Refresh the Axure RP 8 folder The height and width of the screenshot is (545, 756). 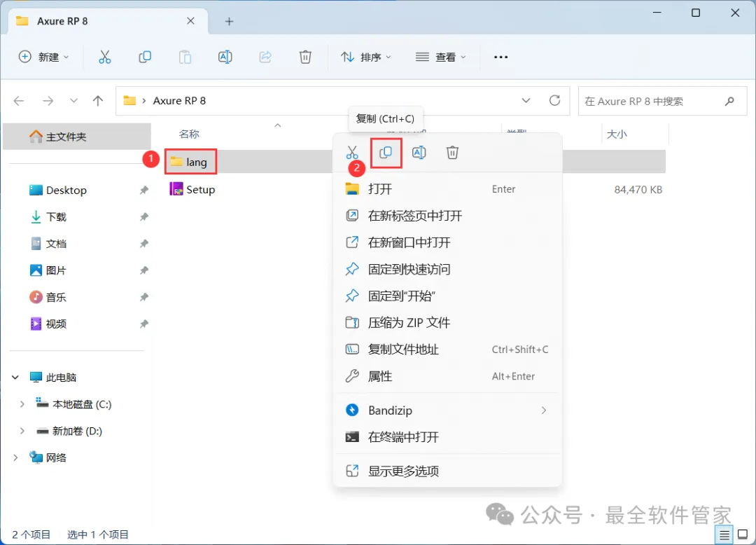[555, 100]
